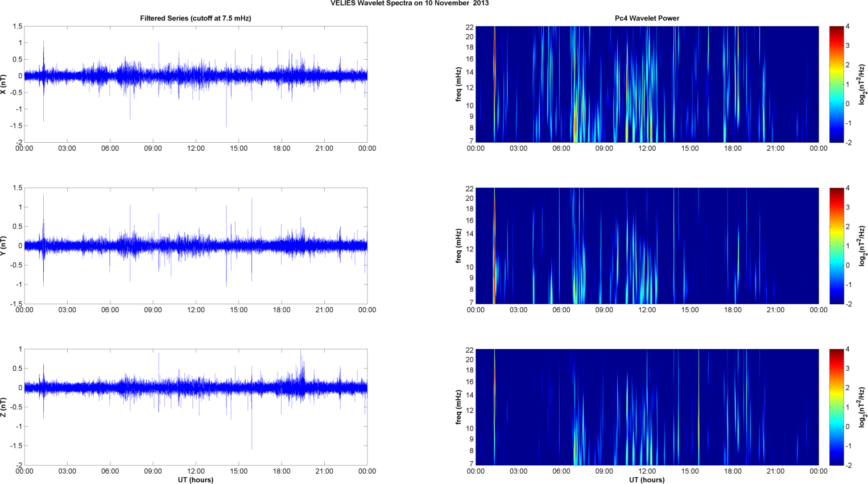Click the value 0 on the bottom colorbar
This screenshot has width=868, height=484.
[x=848, y=427]
